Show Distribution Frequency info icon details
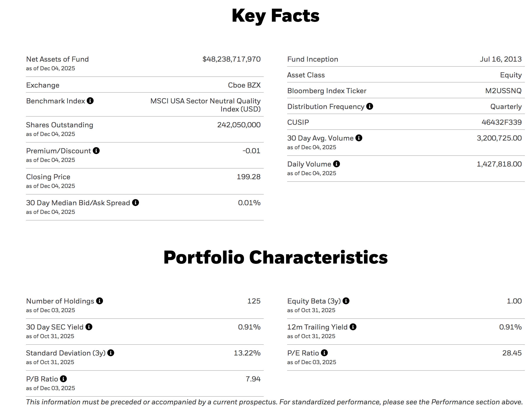The image size is (532, 412). 370,106
